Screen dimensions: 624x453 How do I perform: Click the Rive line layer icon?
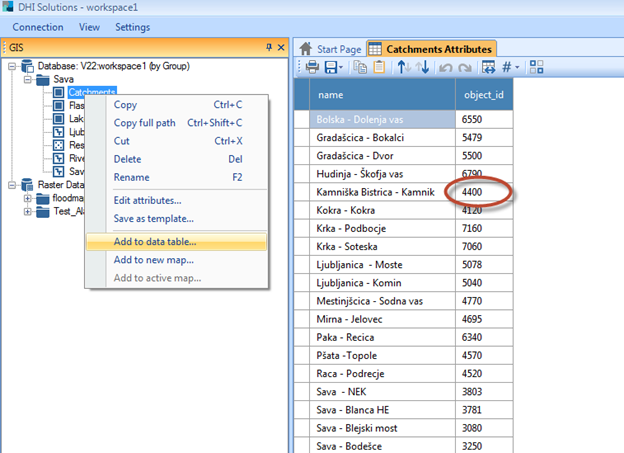coord(58,158)
